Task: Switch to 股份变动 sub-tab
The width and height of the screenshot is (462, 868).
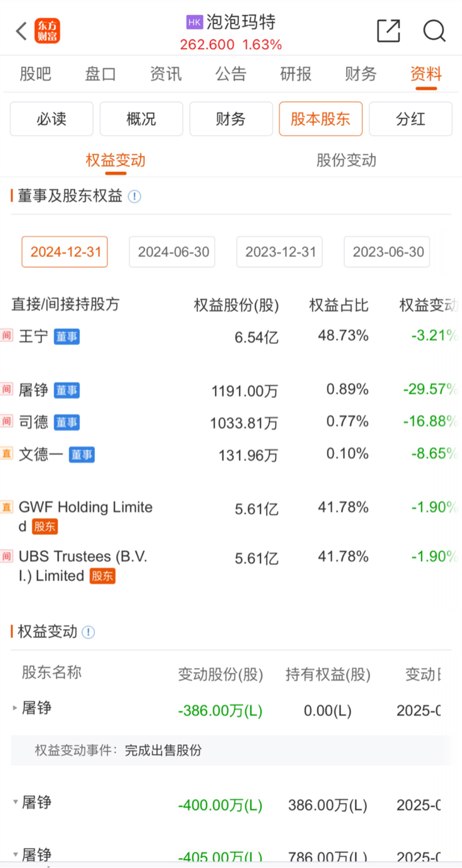Action: coord(346,160)
